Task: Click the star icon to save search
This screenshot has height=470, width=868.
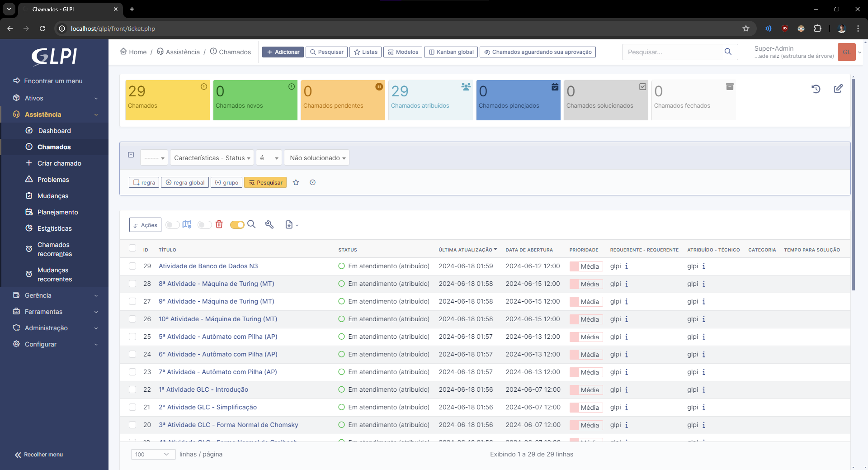Action: [296, 182]
